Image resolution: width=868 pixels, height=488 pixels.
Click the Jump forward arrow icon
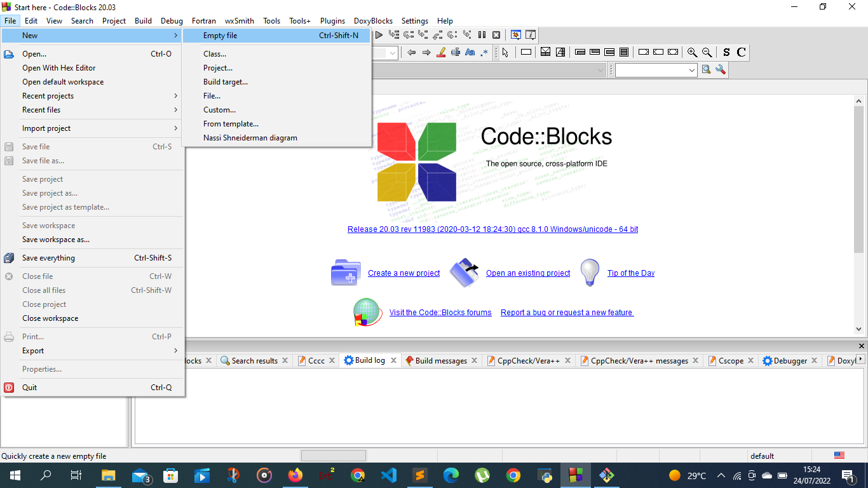tap(426, 52)
